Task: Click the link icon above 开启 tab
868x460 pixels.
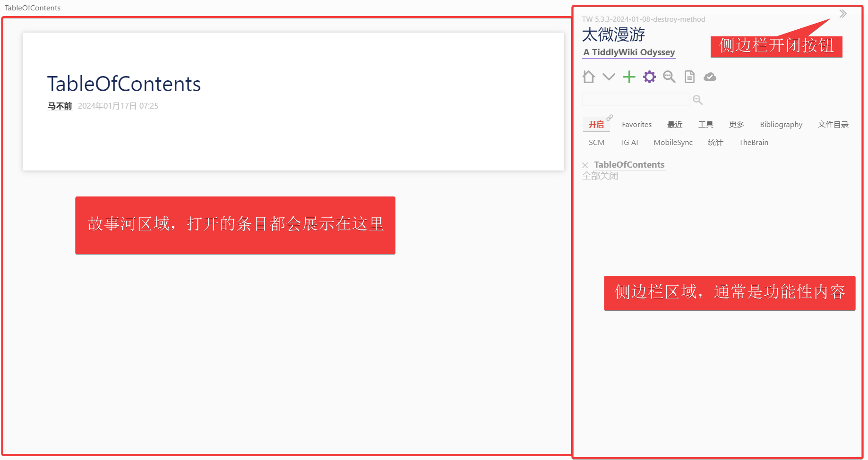Action: [610, 118]
